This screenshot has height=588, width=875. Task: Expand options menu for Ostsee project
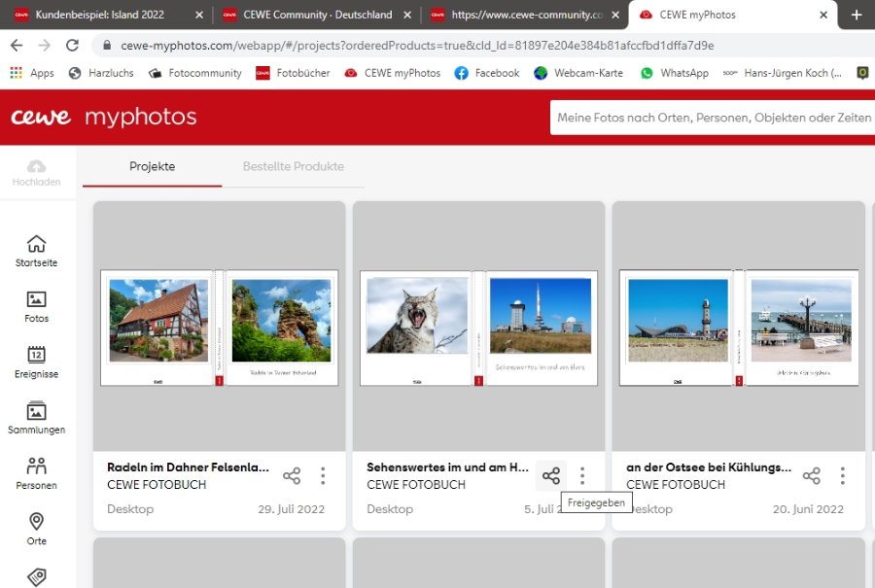(842, 476)
